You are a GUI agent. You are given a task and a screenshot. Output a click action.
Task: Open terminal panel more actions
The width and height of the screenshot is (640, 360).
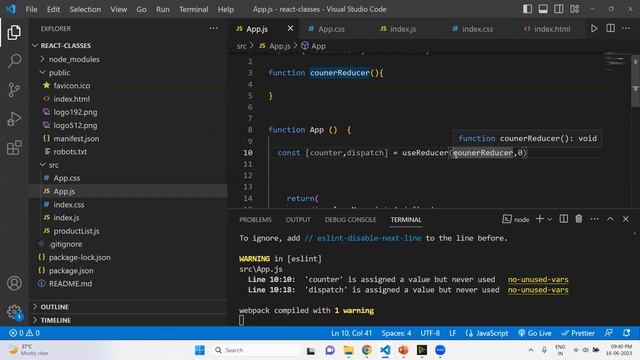(594, 219)
